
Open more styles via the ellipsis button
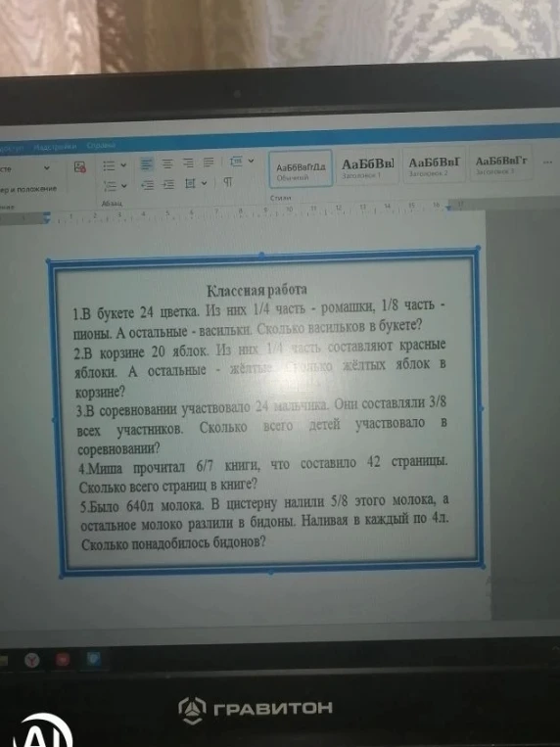547,163
